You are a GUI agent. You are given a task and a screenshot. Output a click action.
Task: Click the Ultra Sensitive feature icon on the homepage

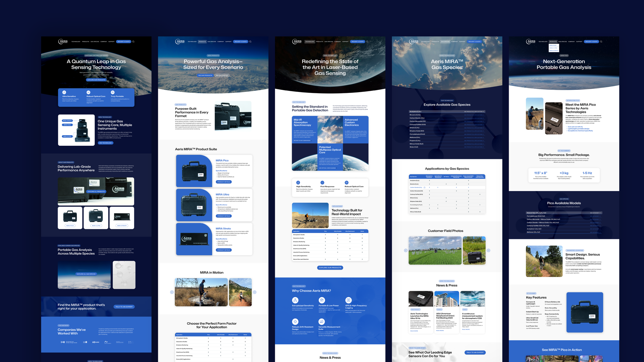[64, 92]
